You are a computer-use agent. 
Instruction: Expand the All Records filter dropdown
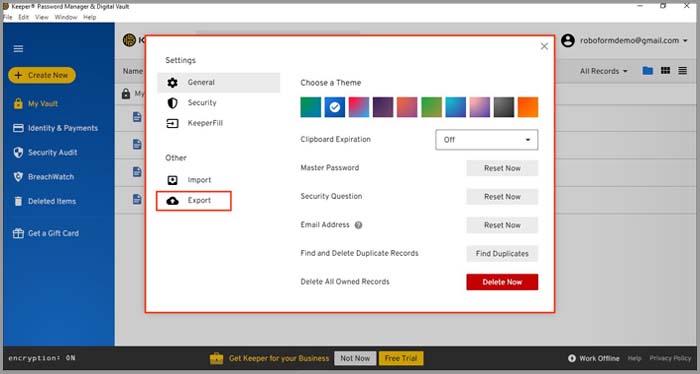(x=604, y=71)
